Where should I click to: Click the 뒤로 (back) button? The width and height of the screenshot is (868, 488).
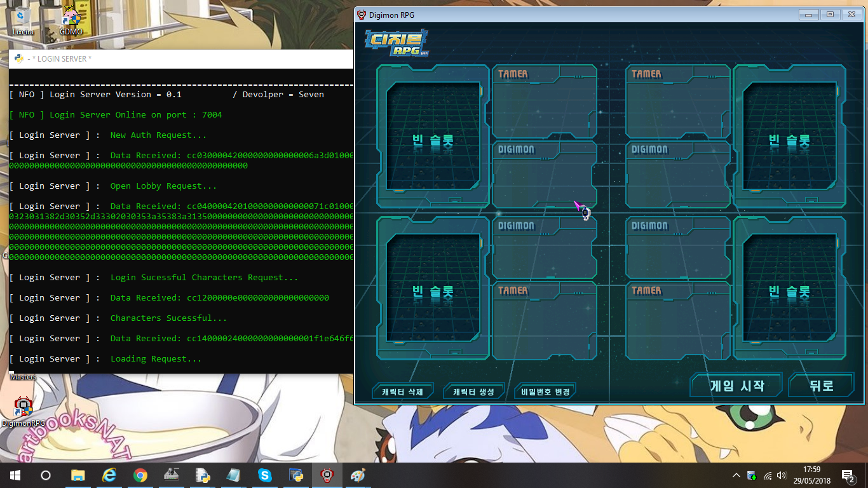pyautogui.click(x=821, y=385)
